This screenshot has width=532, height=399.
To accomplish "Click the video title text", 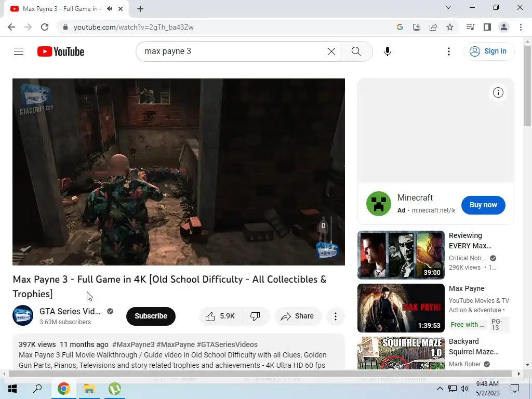I will click(x=170, y=286).
